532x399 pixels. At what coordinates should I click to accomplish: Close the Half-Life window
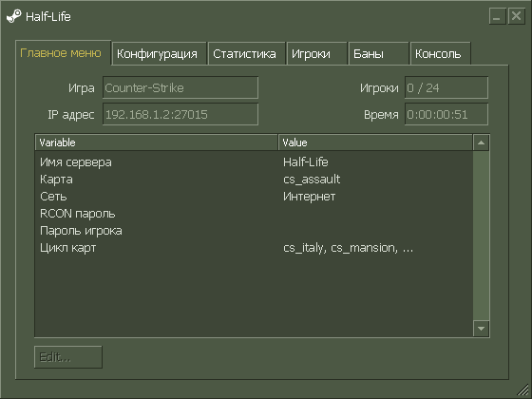pyautogui.click(x=517, y=16)
